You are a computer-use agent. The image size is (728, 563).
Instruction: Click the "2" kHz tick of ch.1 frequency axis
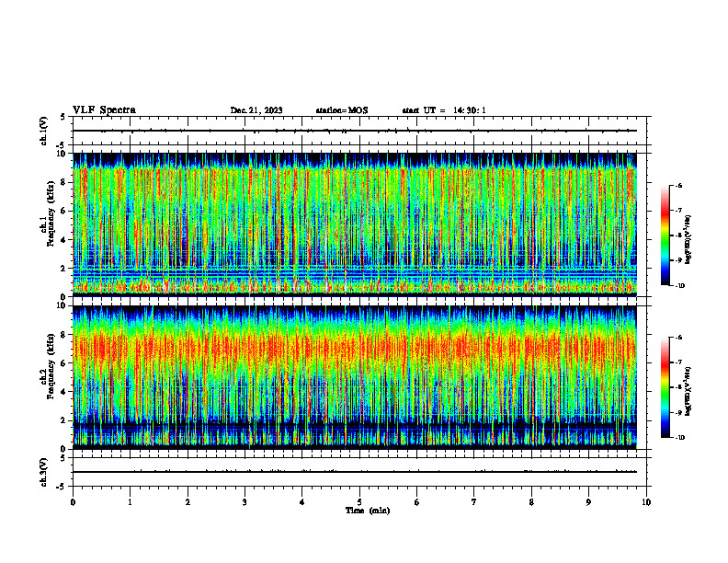[64, 269]
